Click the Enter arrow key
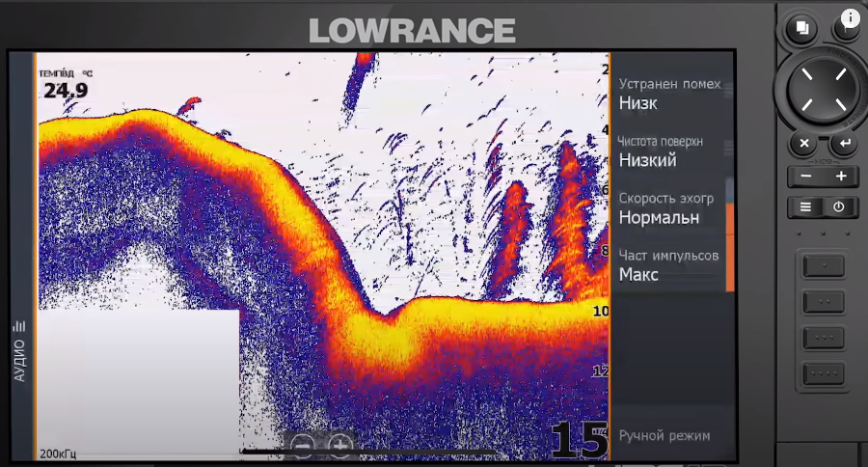This screenshot has height=467, width=868. (x=844, y=144)
